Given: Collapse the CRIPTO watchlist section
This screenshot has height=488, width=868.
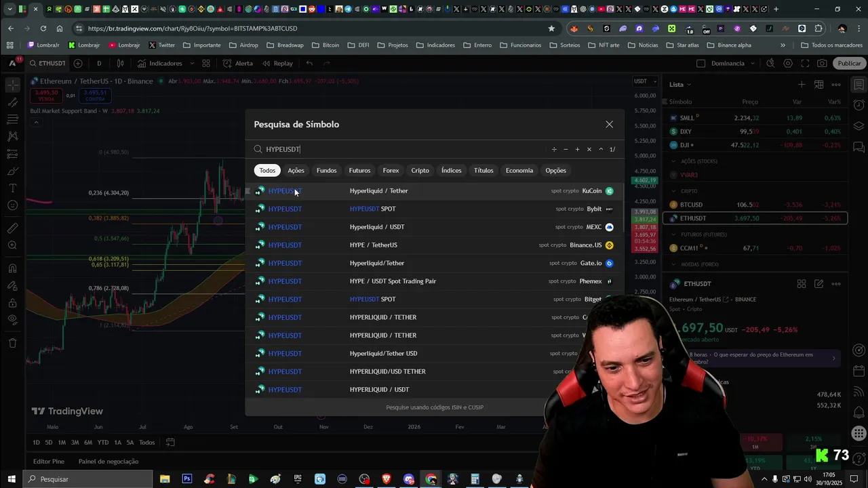Looking at the screenshot, I should pos(673,191).
